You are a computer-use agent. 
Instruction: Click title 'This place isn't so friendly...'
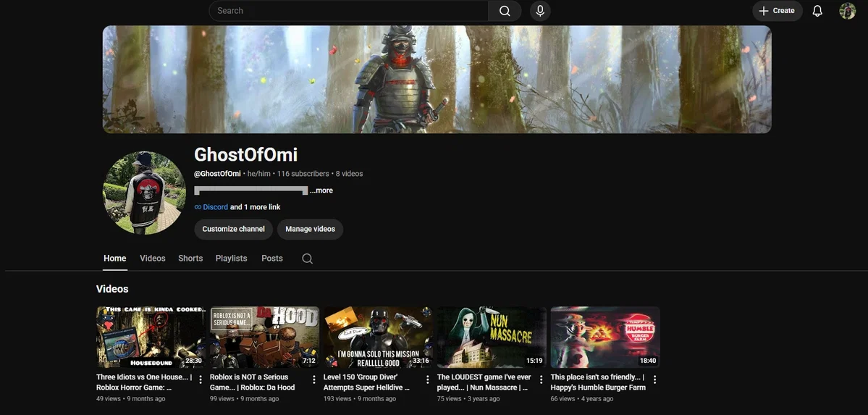pos(598,382)
